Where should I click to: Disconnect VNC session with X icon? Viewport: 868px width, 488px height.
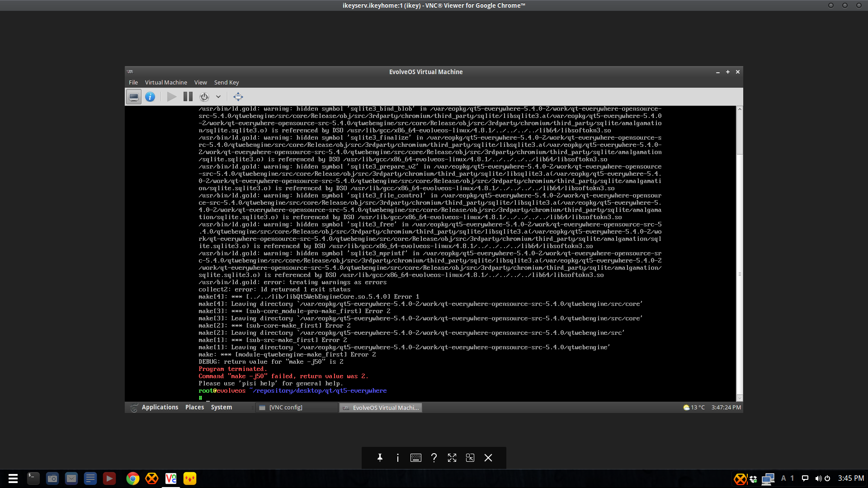pos(488,458)
